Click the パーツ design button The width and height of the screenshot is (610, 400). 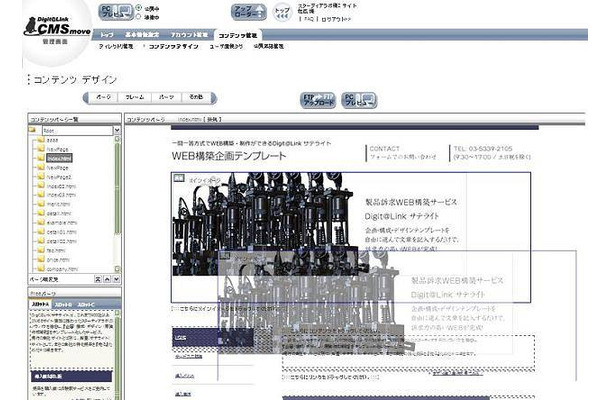point(166,97)
